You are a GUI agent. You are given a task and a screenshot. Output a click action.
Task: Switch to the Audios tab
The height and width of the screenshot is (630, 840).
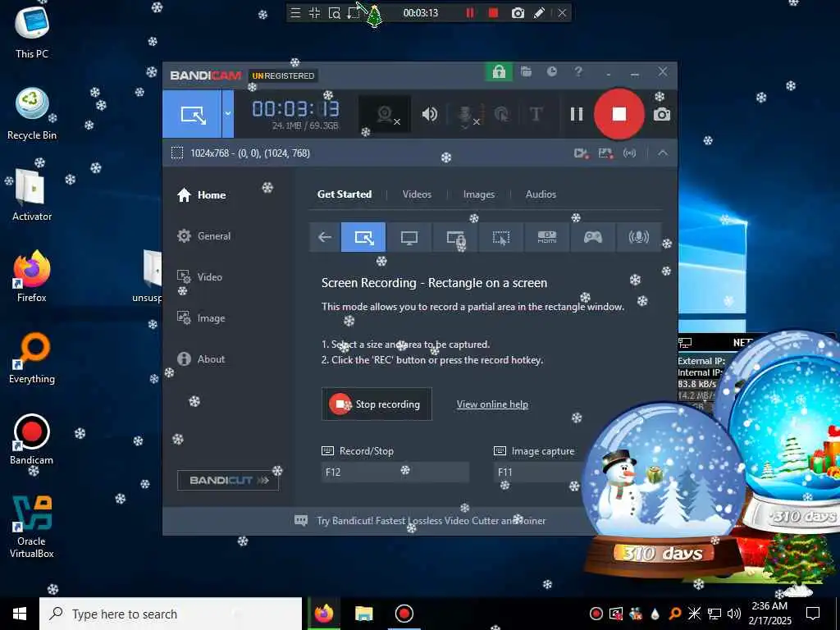pos(541,194)
